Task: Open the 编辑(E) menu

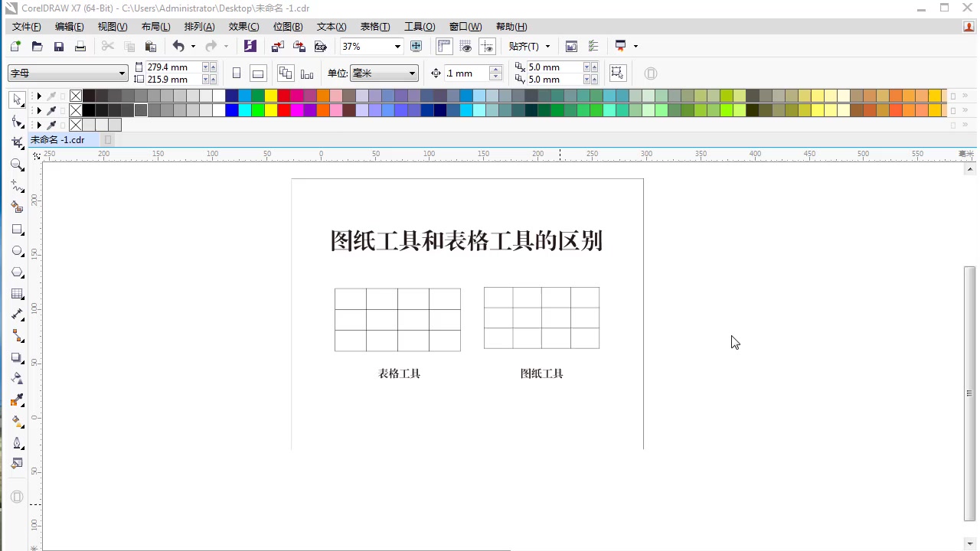Action: click(x=70, y=27)
